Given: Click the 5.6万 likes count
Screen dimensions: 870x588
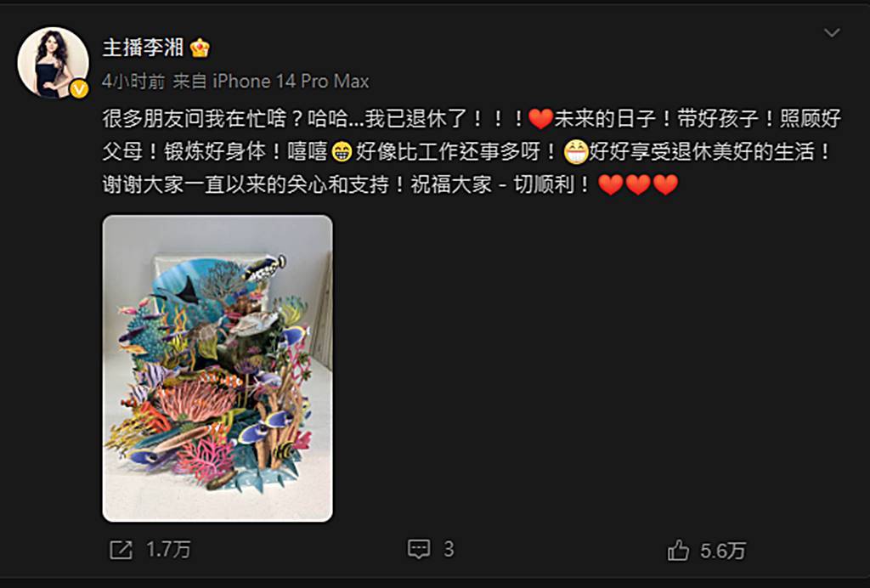Looking at the screenshot, I should [723, 551].
